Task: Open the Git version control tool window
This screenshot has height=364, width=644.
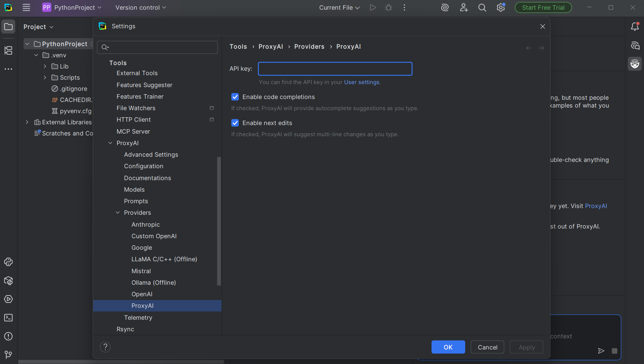Action: coord(8,355)
